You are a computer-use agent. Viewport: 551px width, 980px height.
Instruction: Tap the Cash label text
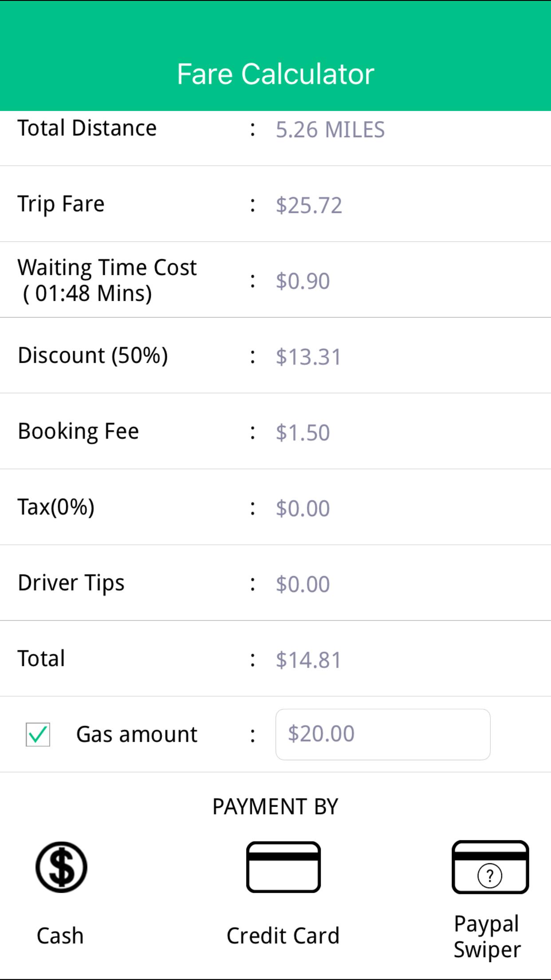pos(60,936)
